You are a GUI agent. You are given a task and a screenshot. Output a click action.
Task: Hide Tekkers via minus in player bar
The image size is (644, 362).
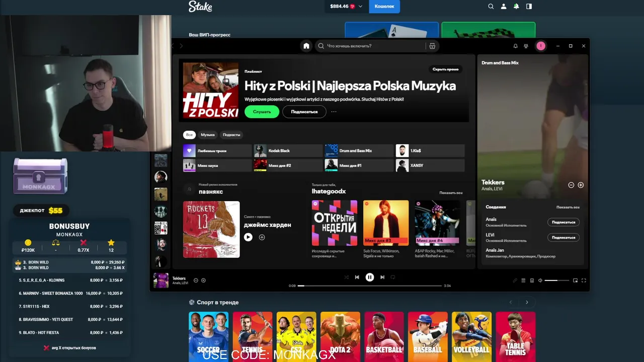click(196, 281)
